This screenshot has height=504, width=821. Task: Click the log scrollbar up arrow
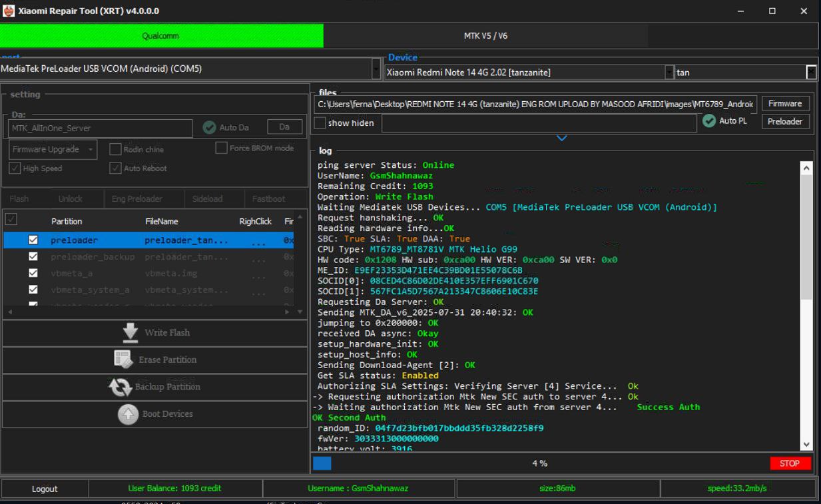806,168
